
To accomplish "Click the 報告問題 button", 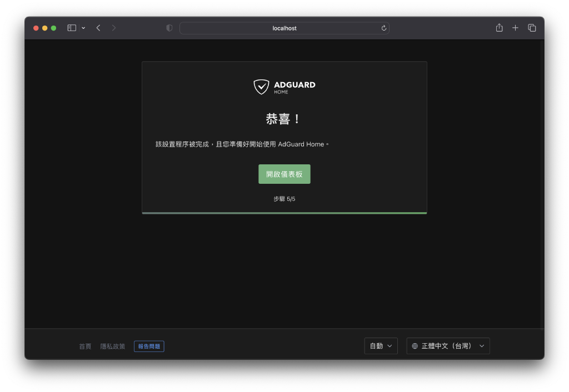I will (148, 346).
